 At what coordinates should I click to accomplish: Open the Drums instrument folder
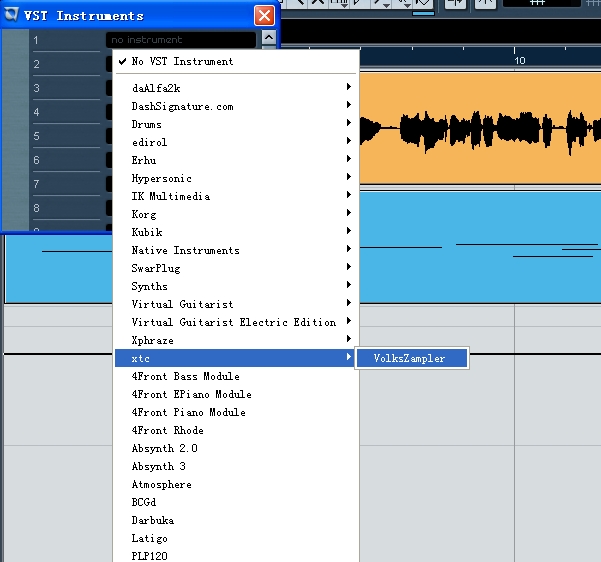pos(236,124)
